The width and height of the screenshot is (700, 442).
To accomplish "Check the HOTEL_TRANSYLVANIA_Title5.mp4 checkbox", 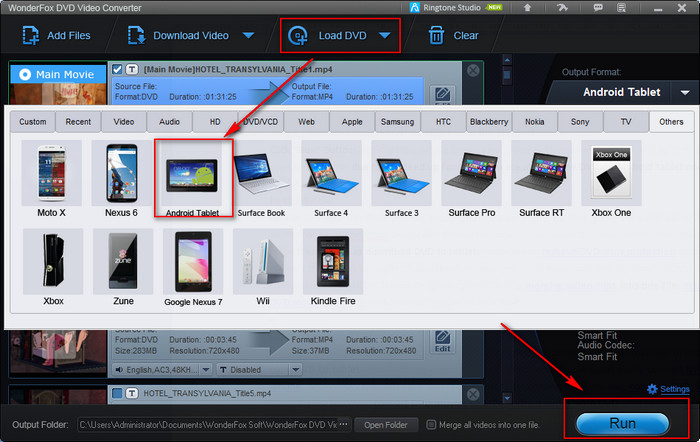I will [x=117, y=393].
